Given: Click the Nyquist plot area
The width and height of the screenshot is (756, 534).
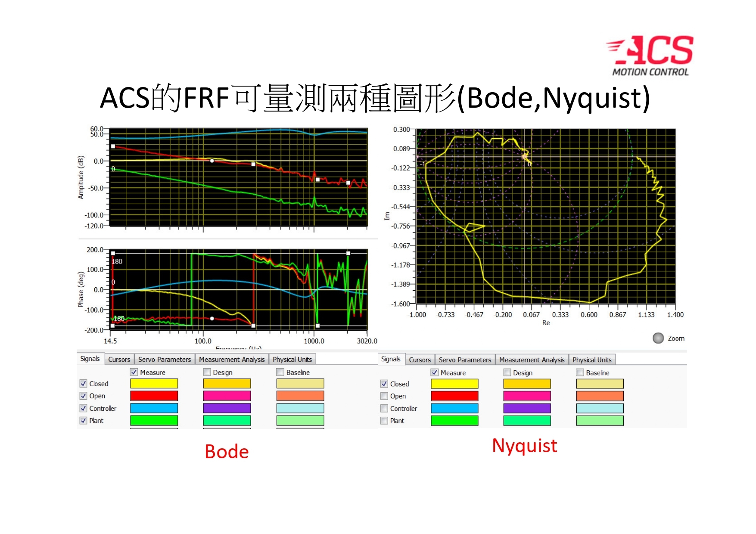Looking at the screenshot, I should (546, 216).
